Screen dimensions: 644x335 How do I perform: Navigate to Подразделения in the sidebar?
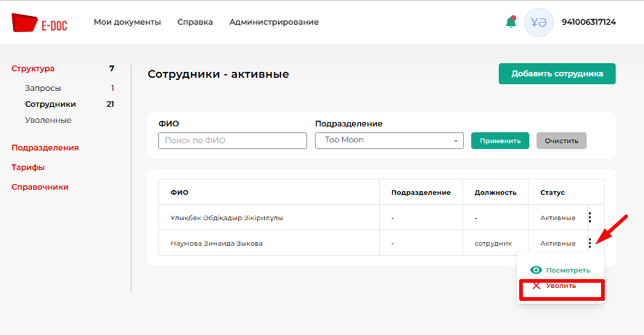click(x=45, y=147)
